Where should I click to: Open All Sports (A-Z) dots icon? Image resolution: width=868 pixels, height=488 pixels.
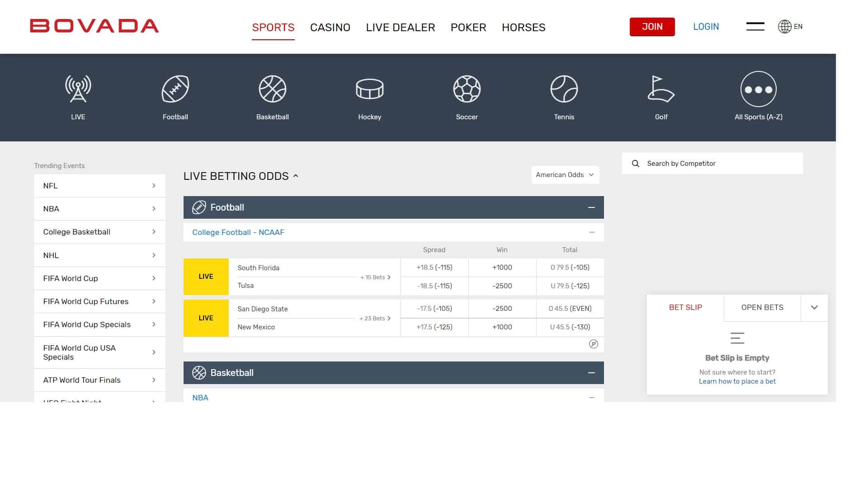759,89
